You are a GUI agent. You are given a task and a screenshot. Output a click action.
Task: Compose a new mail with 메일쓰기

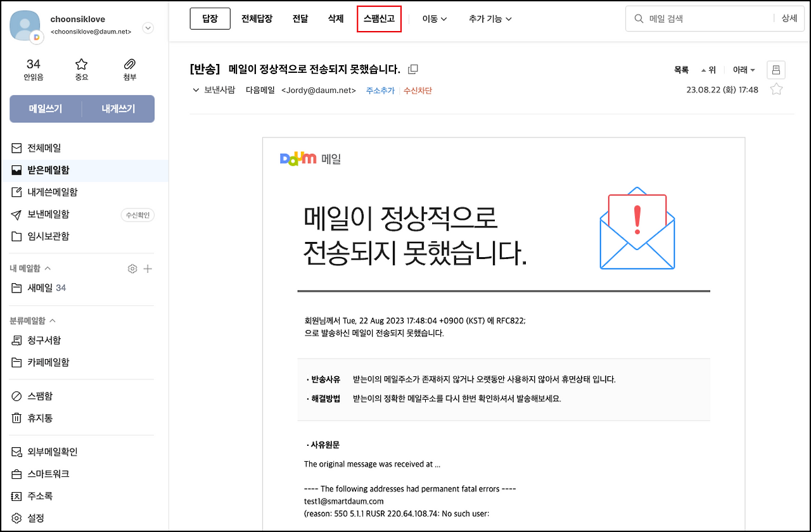pos(46,109)
